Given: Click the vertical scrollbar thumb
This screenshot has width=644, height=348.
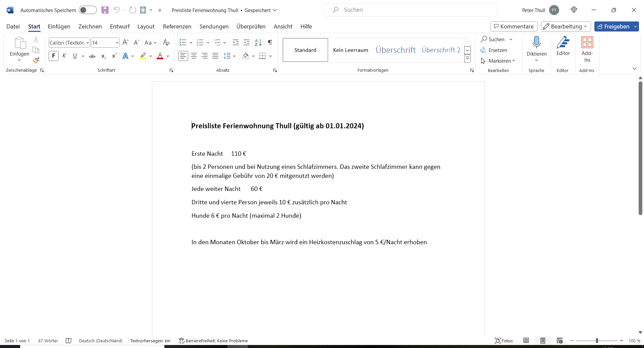Looking at the screenshot, I should 640,148.
